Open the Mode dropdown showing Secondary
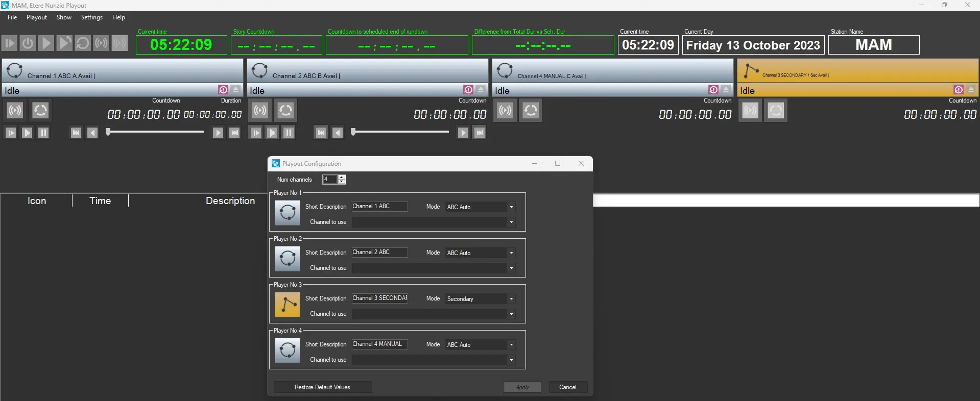980x401 pixels. [511, 299]
